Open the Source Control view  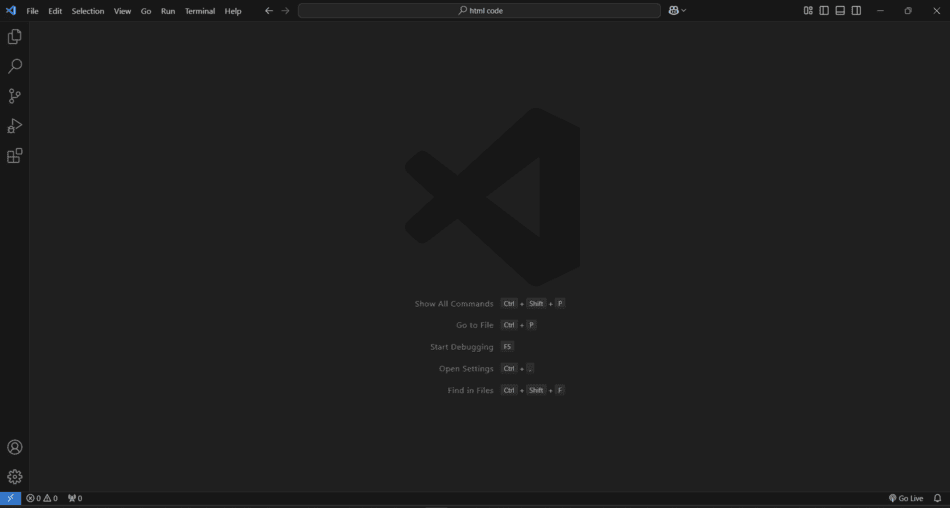tap(15, 96)
